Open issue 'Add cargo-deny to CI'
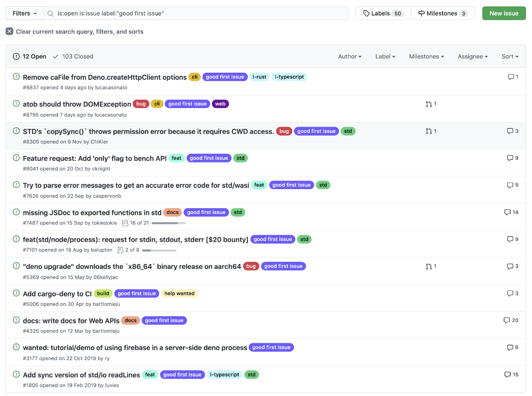 point(57,294)
